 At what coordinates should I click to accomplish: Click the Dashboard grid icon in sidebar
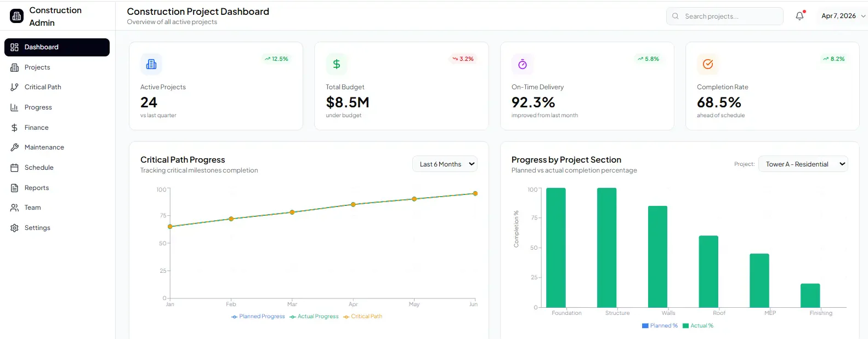(x=14, y=47)
